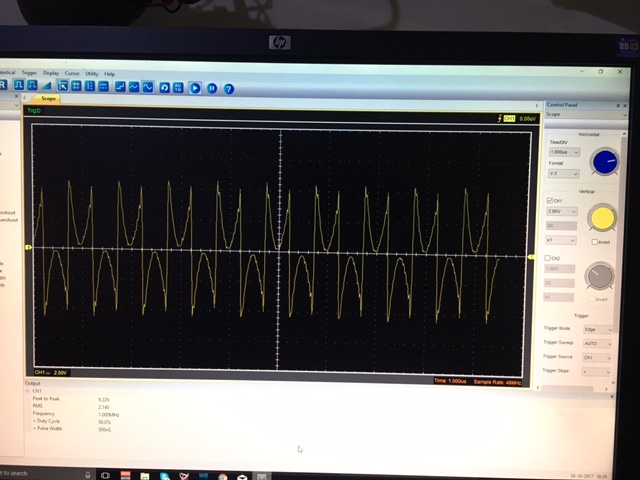
Task: Select noisy line waveform display icon
Action: (x=134, y=87)
